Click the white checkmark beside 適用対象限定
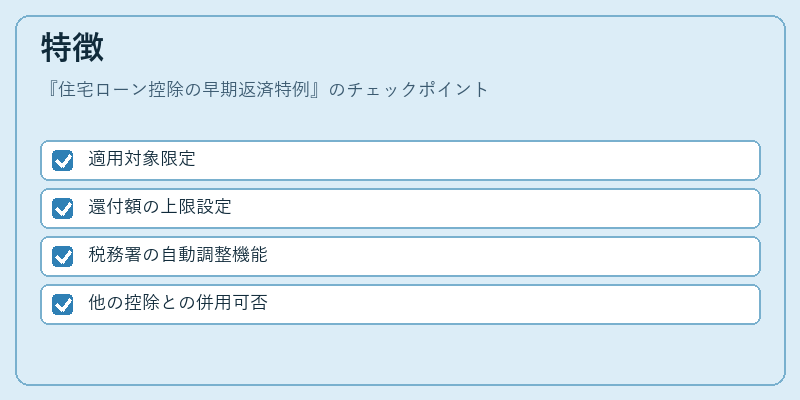800x400 pixels. 63,161
